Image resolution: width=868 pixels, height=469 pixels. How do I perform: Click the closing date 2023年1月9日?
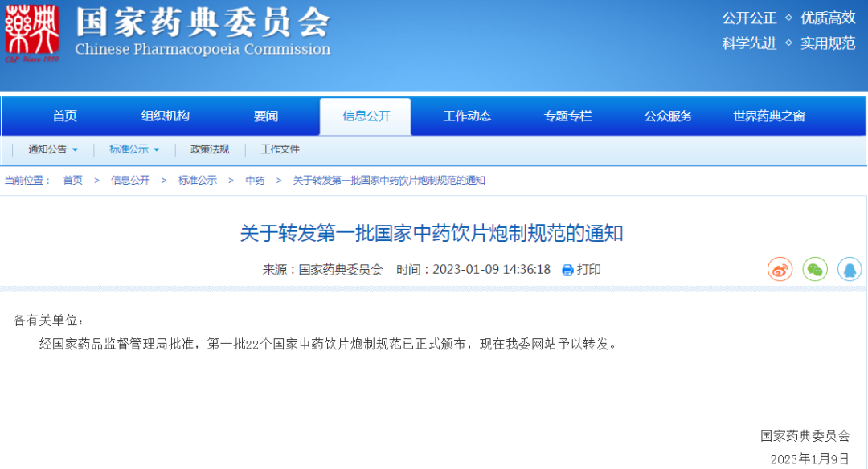pyautogui.click(x=810, y=459)
